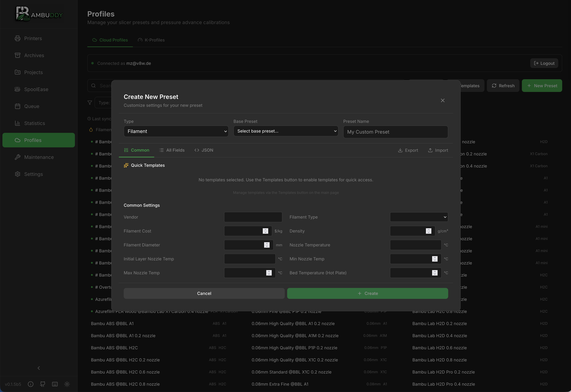
Task: Open the Type dropdown showing Filament
Action: point(176,131)
